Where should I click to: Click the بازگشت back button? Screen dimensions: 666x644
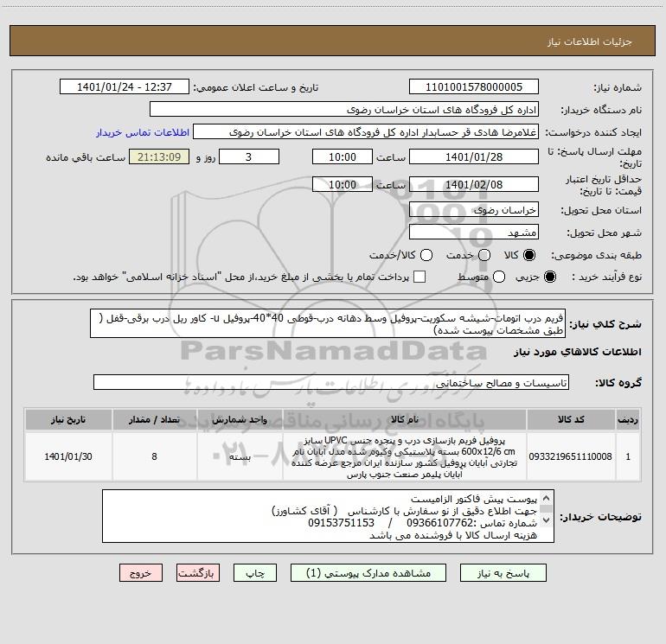point(198,573)
